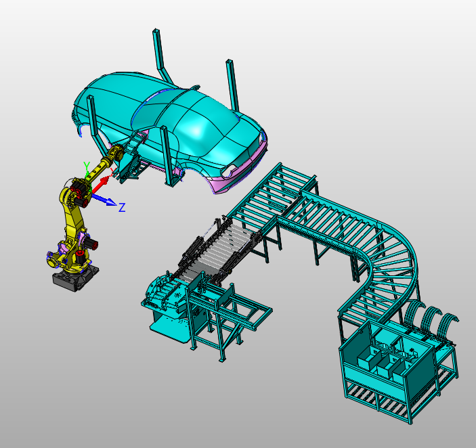Select the yellow robot arm in viewport
The image size is (476, 448).
(x=74, y=219)
